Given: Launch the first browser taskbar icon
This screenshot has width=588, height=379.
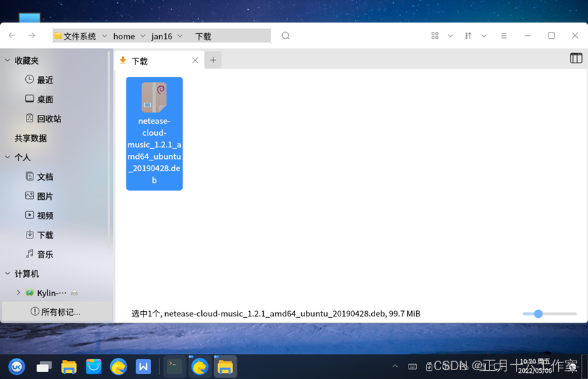Looking at the screenshot, I should (x=118, y=367).
